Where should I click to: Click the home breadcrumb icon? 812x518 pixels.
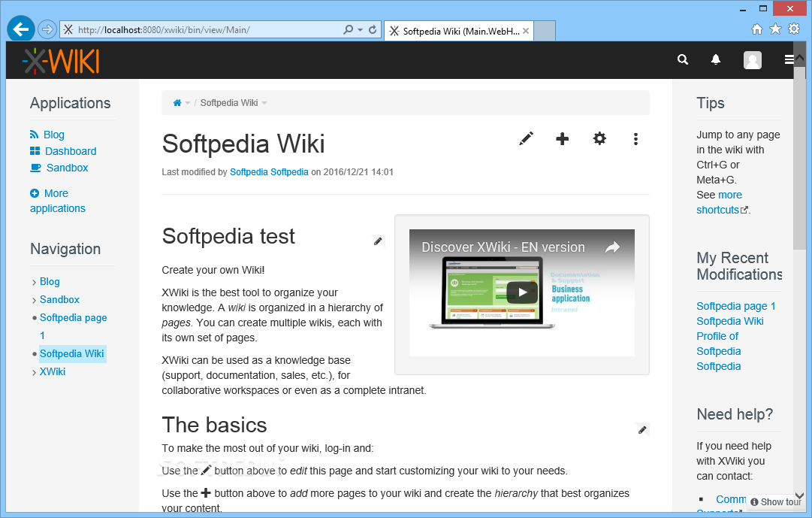coord(177,103)
